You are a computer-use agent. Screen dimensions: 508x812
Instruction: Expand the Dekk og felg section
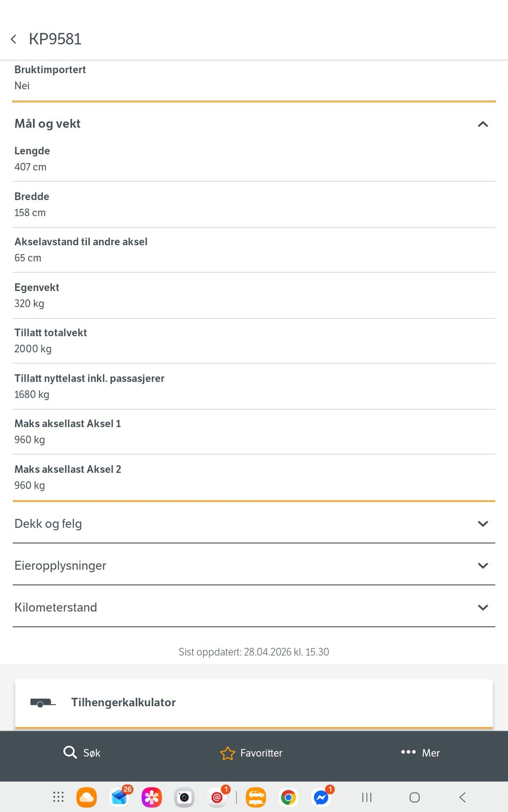(254, 523)
